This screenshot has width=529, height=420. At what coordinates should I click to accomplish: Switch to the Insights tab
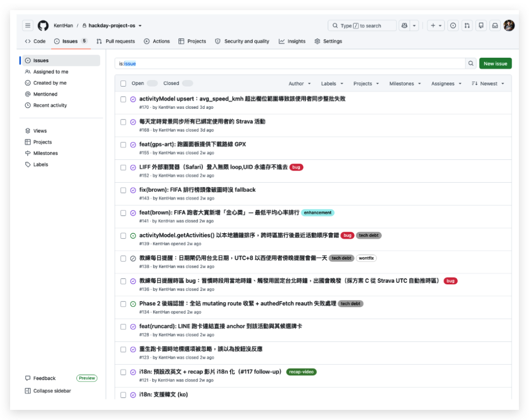pos(292,41)
